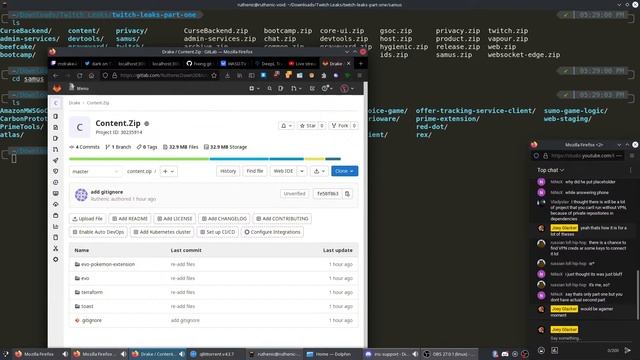Viewport: 640px width, 360px height.
Task: Click Enable Auto DevOps button
Action: 98,232
